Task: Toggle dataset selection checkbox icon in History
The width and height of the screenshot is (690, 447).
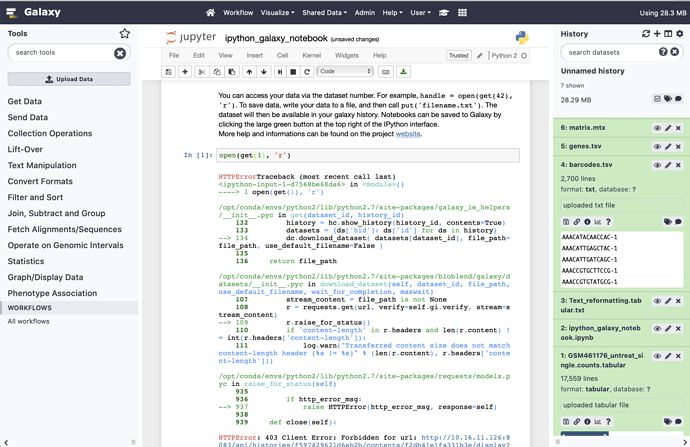Action: tap(657, 99)
